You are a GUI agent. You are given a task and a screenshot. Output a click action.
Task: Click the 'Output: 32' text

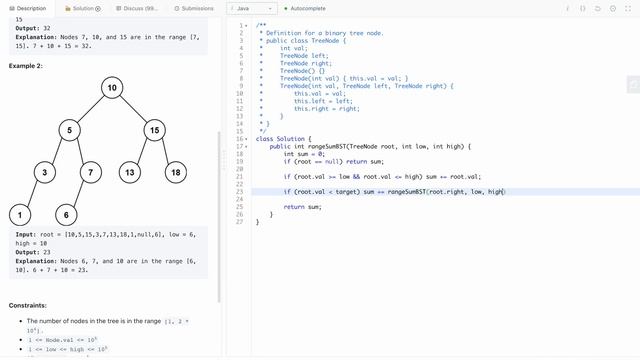33,28
